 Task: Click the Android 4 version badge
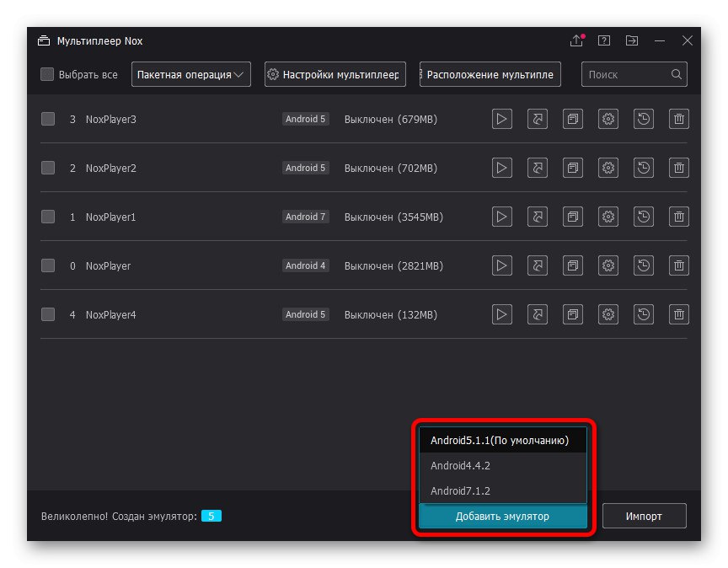[x=306, y=265]
